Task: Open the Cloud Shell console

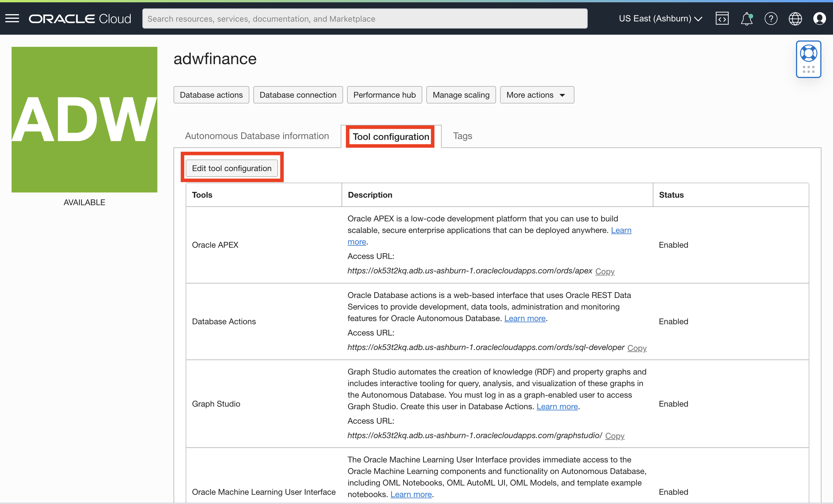Action: coord(722,18)
